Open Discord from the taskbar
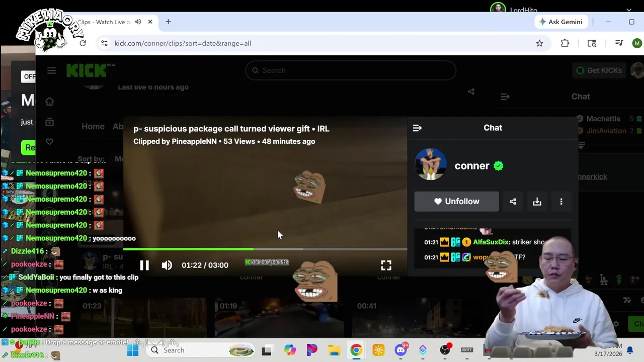The height and width of the screenshot is (362, 644). pos(401,350)
